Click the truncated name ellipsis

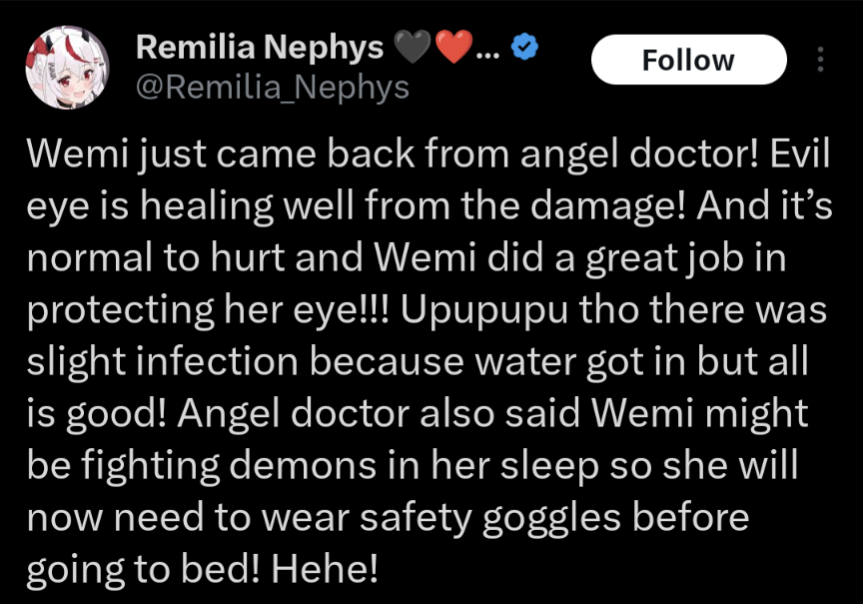click(488, 55)
